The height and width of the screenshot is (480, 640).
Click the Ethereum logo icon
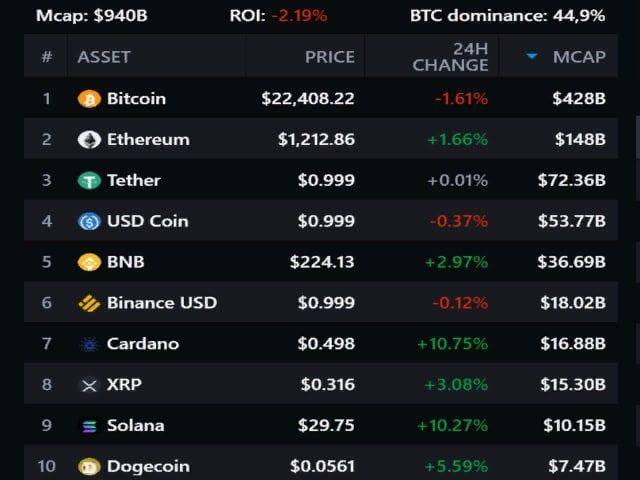click(89, 140)
